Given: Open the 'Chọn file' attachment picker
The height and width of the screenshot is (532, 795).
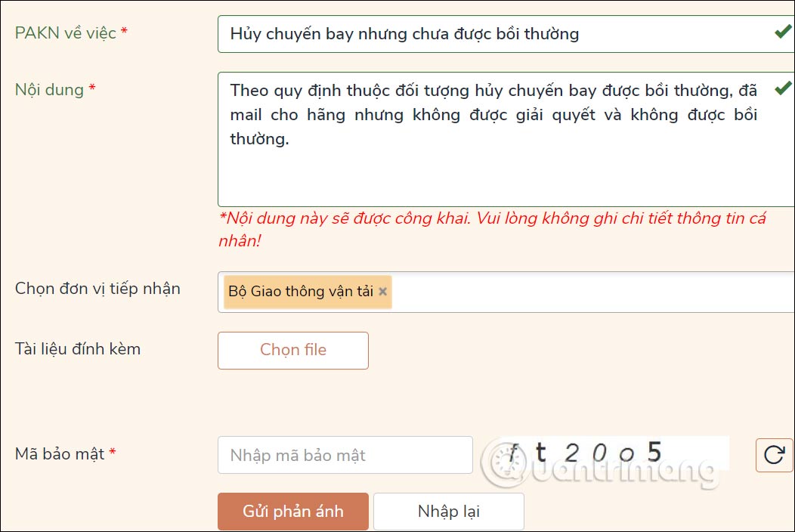Looking at the screenshot, I should click(292, 350).
